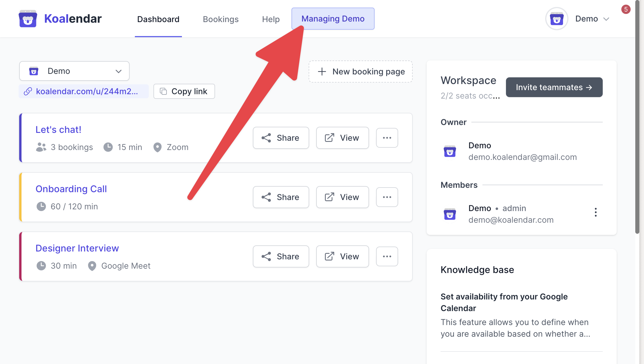
Task: Open more options for Onboarding Call
Action: pos(387,197)
